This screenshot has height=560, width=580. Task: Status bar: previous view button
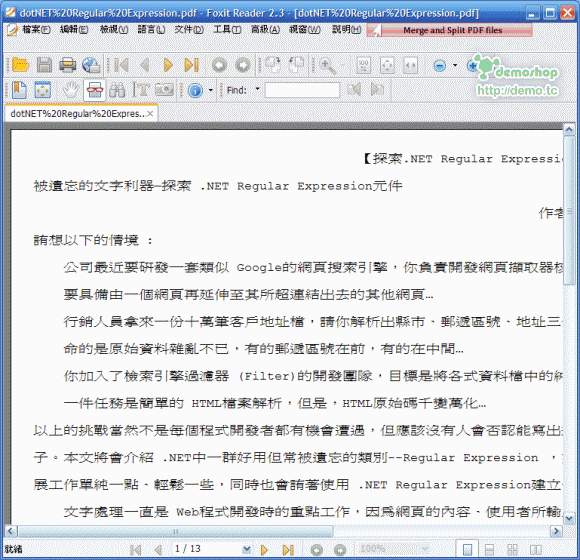[x=316, y=550]
